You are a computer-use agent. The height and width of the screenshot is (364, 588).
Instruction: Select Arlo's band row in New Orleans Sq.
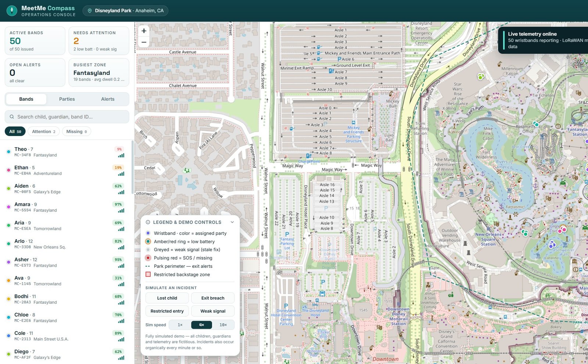point(66,244)
